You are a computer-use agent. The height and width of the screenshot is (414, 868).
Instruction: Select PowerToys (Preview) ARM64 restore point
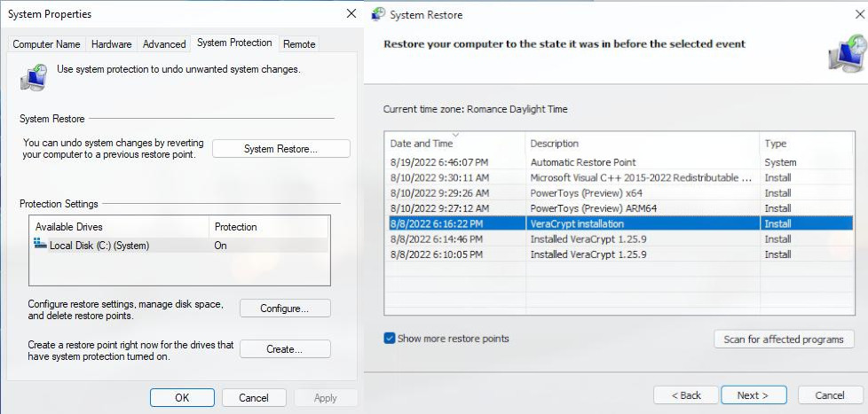pos(619,208)
